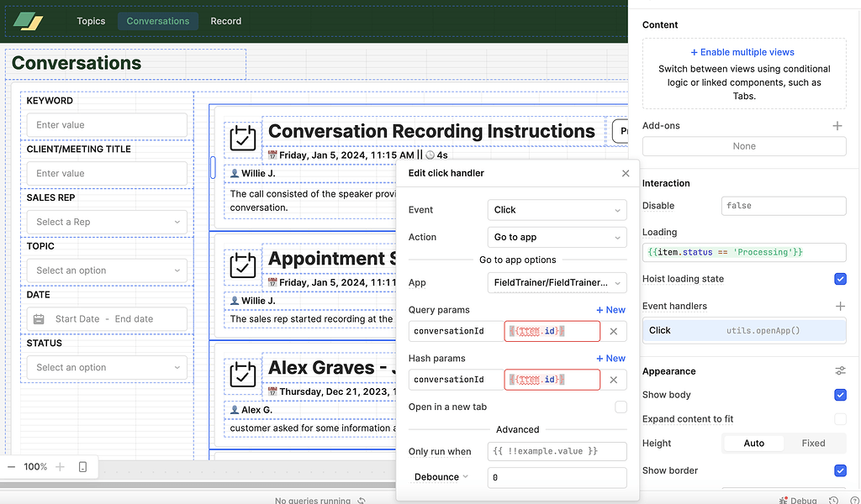861x504 pixels.
Task: Remove the conversationId query param
Action: point(614,332)
